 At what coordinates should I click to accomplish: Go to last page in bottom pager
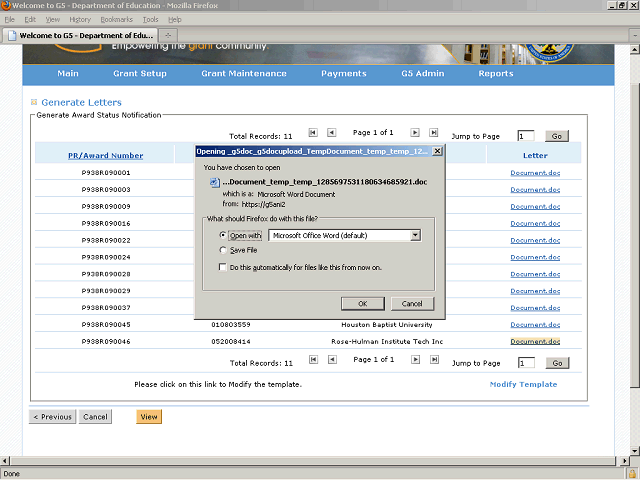(434, 360)
